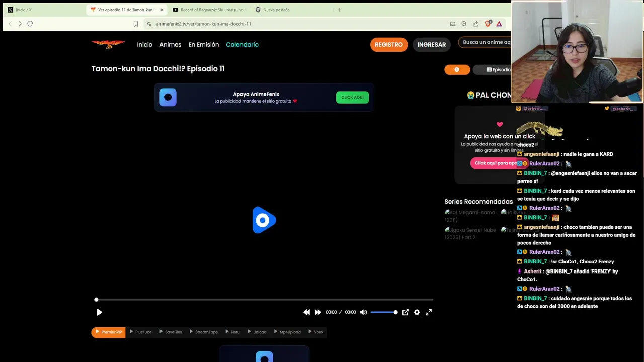Click the cast/screen icon in address bar
The height and width of the screenshot is (362, 644).
453,24
